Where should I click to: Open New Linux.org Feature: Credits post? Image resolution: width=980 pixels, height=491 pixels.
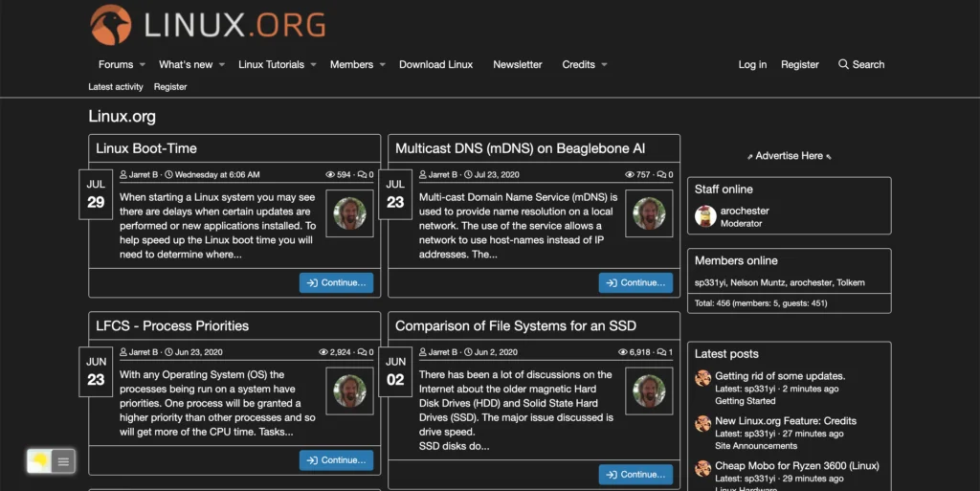pos(786,421)
